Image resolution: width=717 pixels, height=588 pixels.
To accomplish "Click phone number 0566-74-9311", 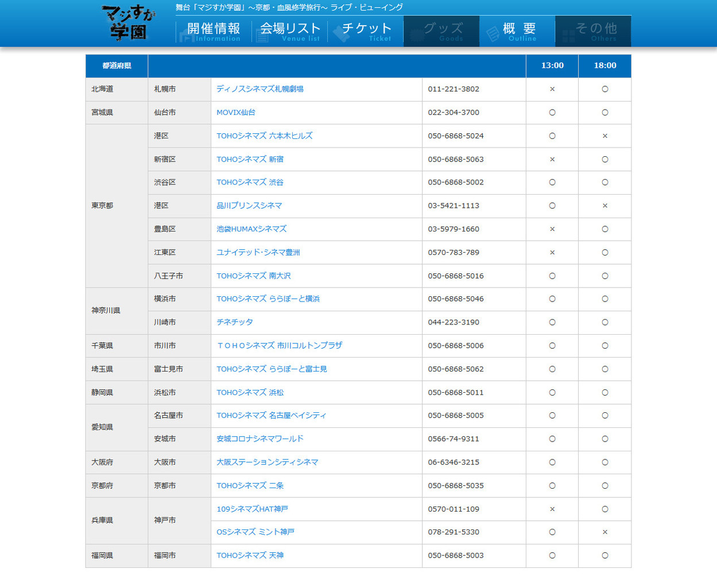I will [454, 439].
